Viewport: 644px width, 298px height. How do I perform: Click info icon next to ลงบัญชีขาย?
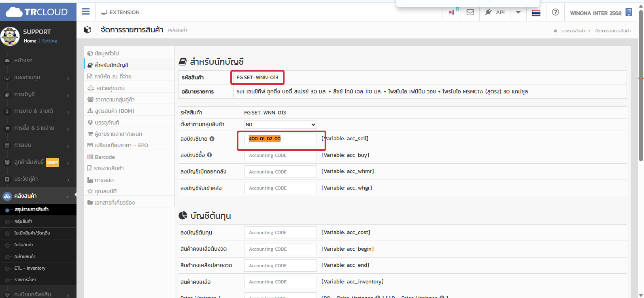click(212, 139)
